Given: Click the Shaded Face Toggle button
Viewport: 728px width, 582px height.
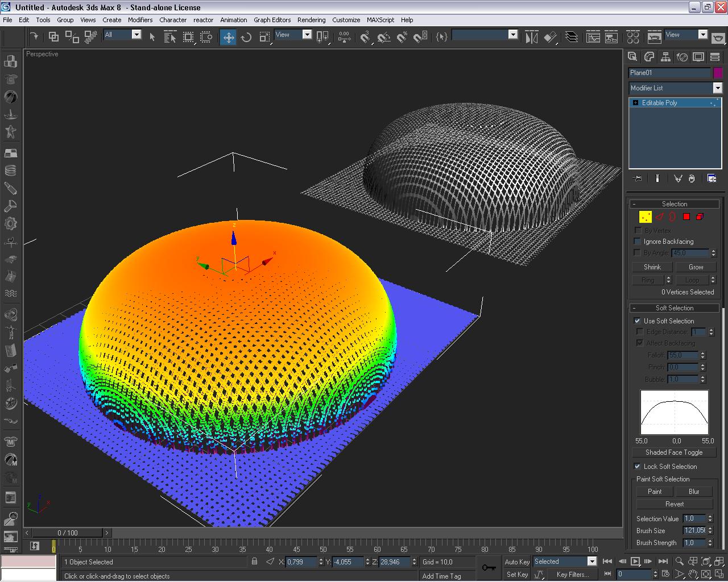Looking at the screenshot, I should [674, 452].
